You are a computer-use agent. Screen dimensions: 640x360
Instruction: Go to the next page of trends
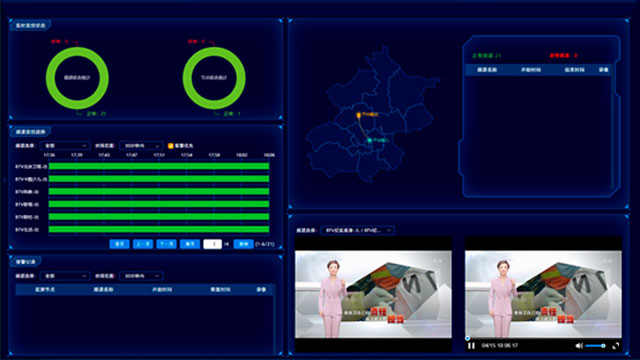(x=167, y=244)
